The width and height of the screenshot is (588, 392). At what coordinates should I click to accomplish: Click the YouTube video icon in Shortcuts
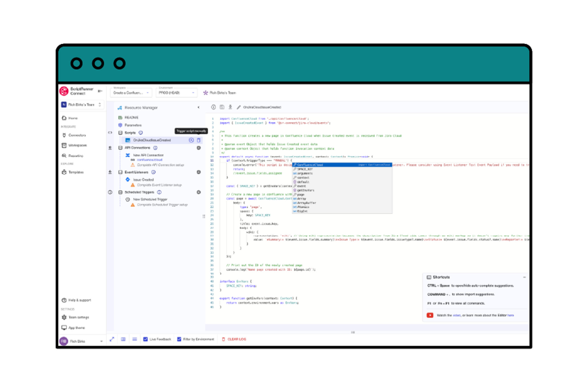tap(430, 315)
